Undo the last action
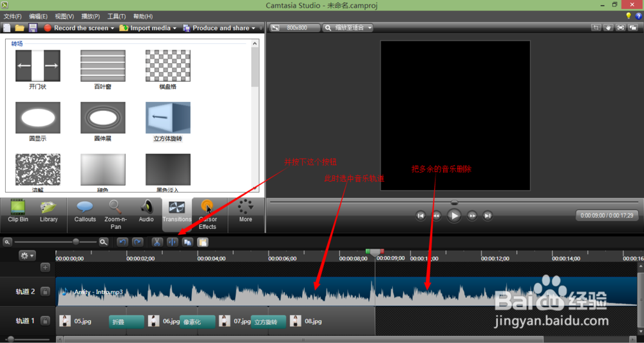This screenshot has height=343, width=644. tap(122, 242)
